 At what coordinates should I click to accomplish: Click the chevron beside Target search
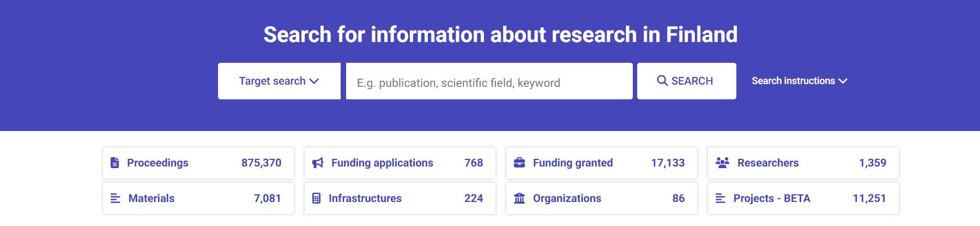tap(314, 81)
